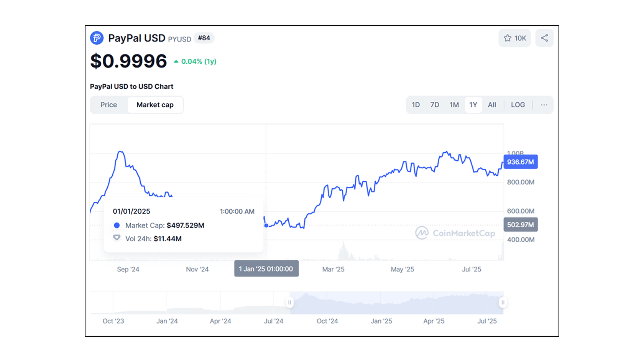Select the 1Y chart range

[x=473, y=105]
